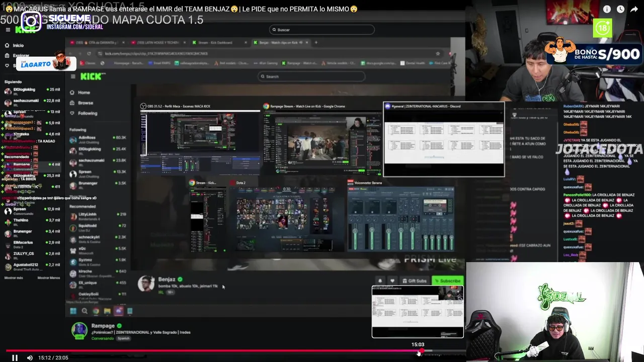
Task: Open sachauzumaki with 22,8 mil viewers
Action: [32, 102]
